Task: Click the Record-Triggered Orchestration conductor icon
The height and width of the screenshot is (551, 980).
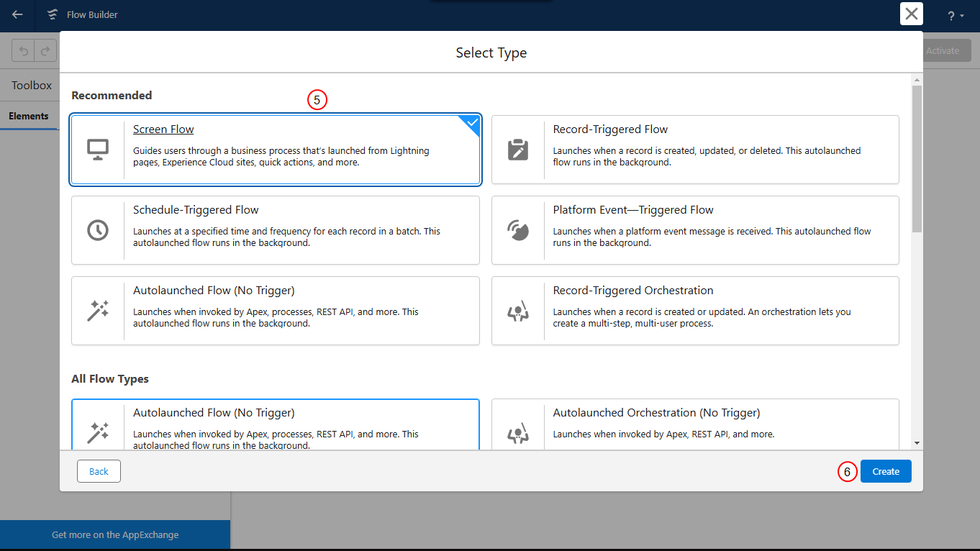Action: (x=518, y=311)
